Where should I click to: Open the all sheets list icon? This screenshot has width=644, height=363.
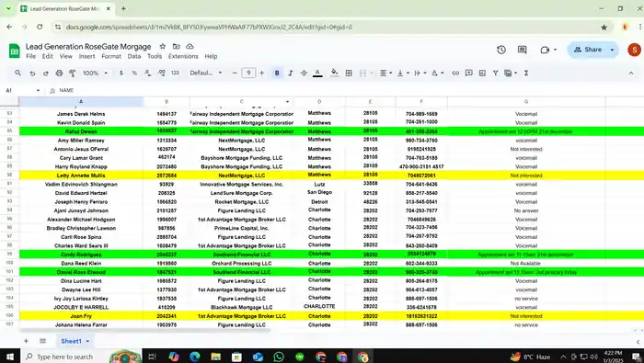pos(42,341)
